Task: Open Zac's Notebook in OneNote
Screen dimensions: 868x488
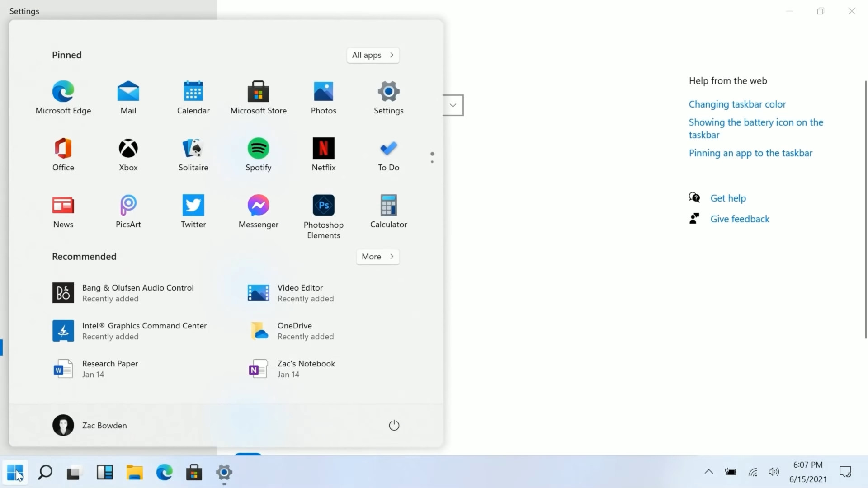Action: [x=292, y=369]
